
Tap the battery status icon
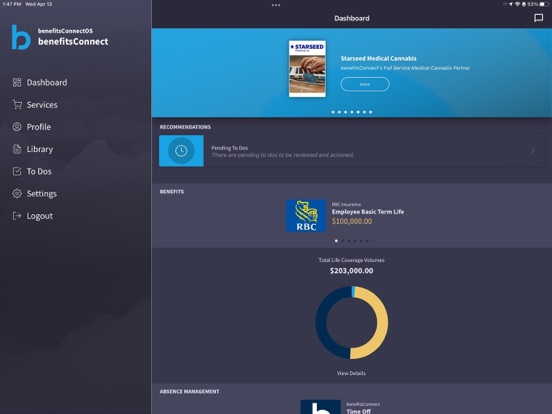coord(544,4)
